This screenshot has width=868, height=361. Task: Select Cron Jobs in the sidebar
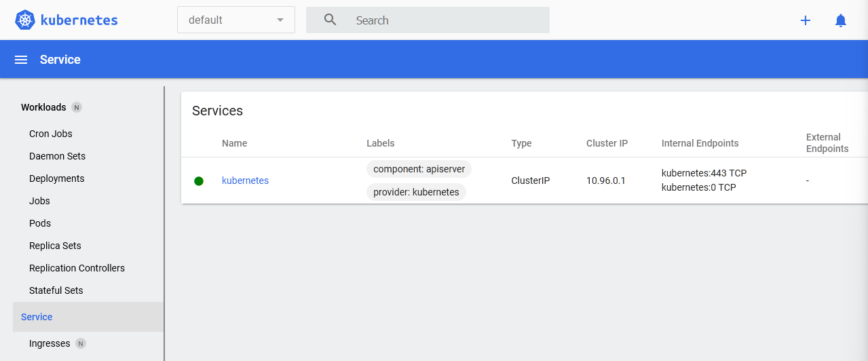click(x=51, y=134)
